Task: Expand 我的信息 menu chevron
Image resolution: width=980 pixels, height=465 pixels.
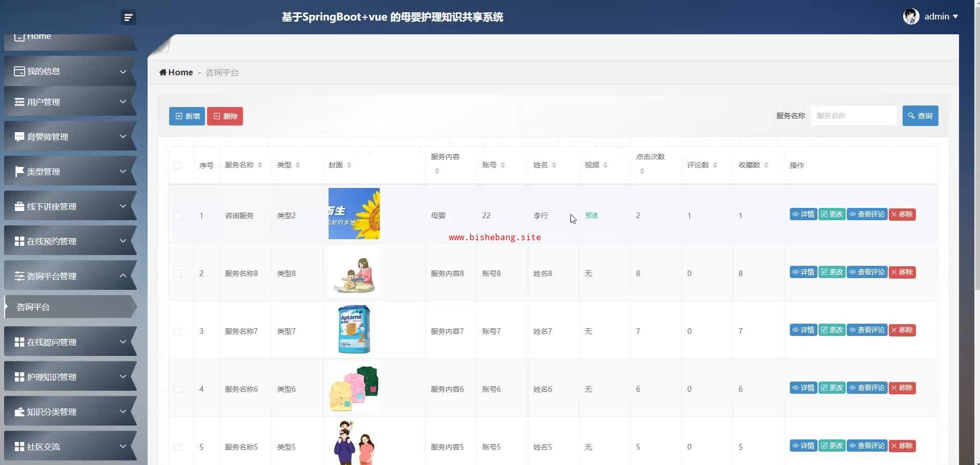Action: (123, 71)
